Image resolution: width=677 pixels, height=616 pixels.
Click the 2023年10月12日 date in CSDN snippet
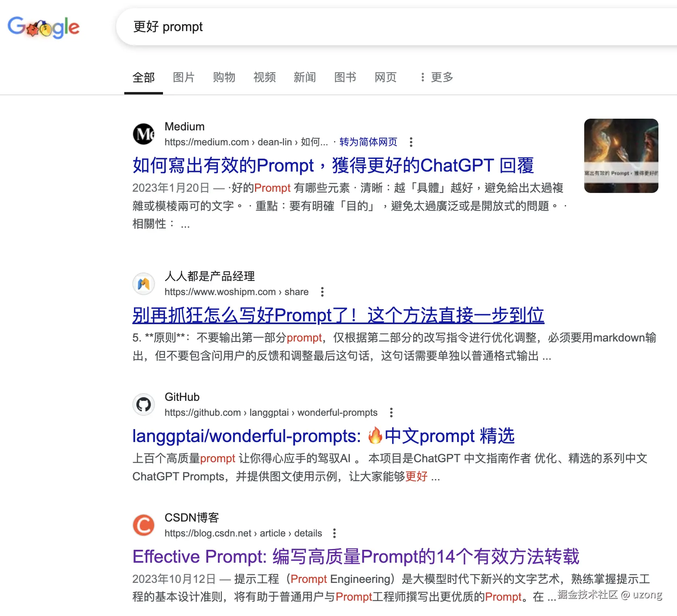[174, 579]
